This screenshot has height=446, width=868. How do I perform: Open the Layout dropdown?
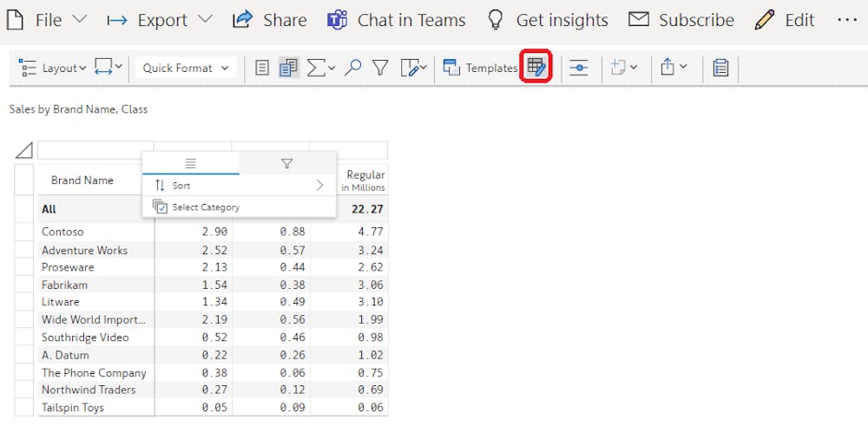click(53, 68)
